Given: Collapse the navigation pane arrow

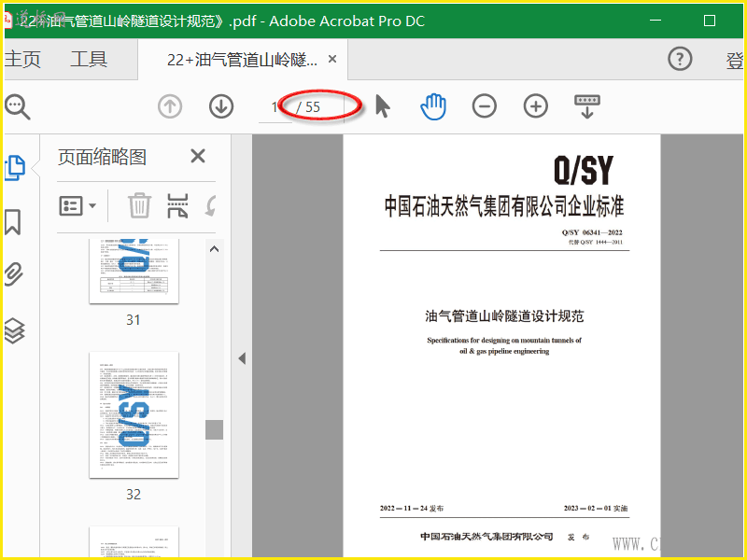Looking at the screenshot, I should coord(242,358).
